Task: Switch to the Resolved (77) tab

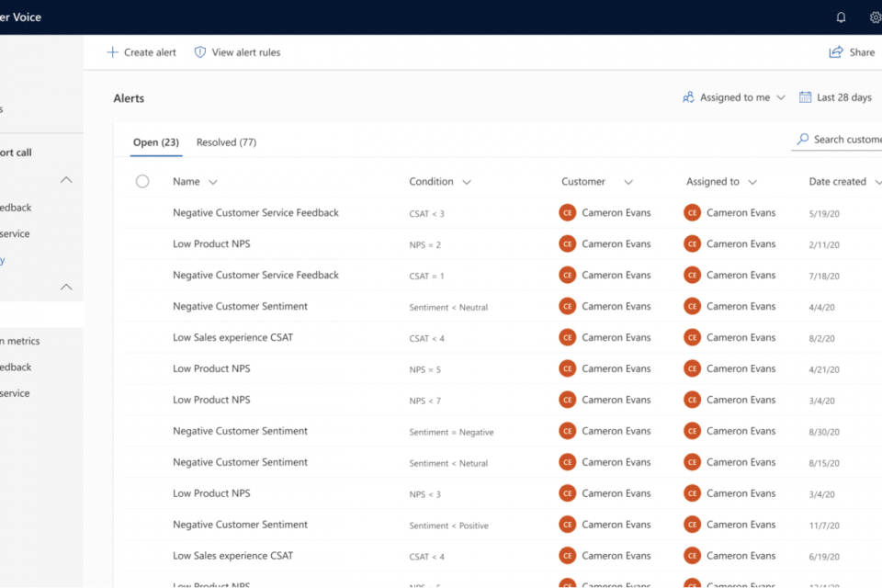Action: (x=226, y=142)
